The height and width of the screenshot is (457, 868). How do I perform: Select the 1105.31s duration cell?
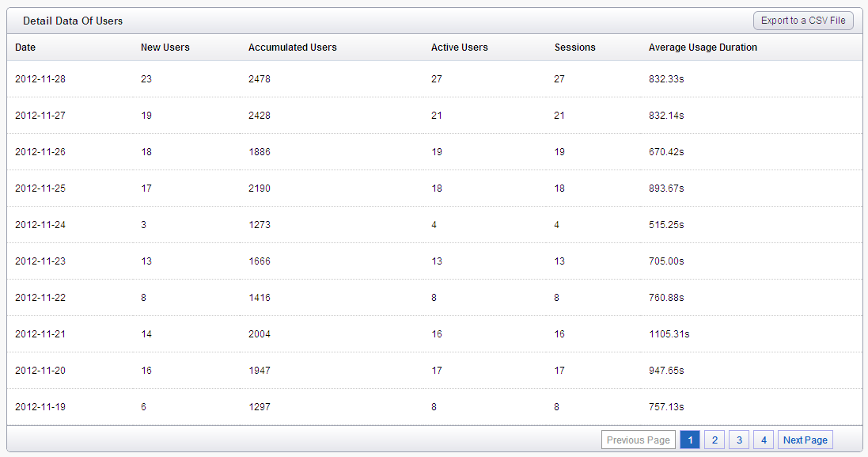coord(669,334)
